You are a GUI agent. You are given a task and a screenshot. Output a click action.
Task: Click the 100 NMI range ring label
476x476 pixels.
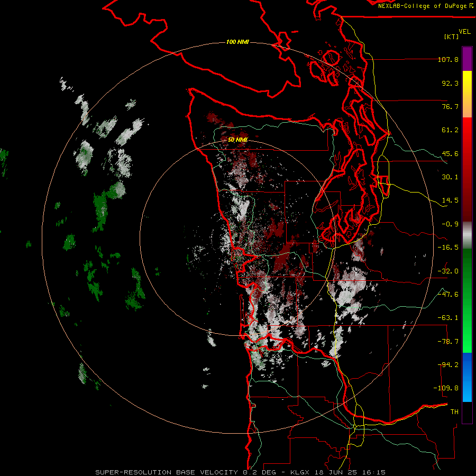[237, 42]
